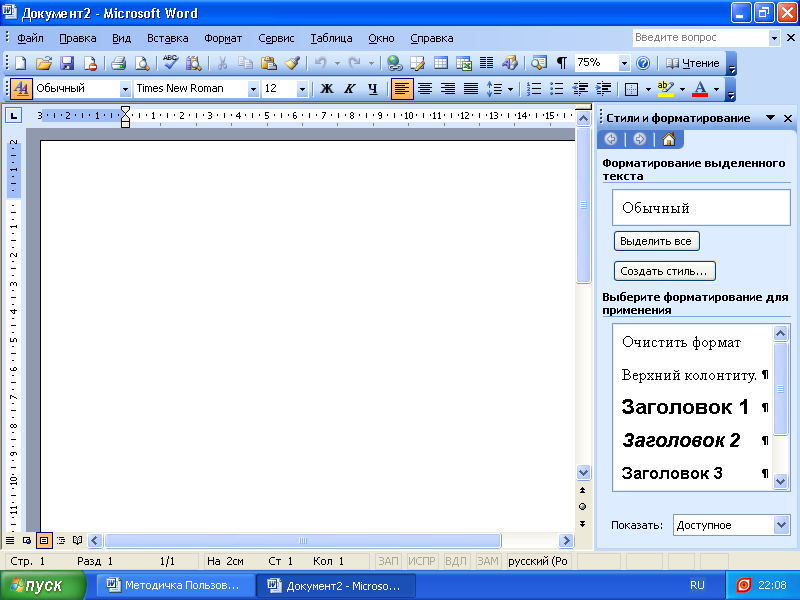
Task: Apply yellow highlight color
Action: 666,89
